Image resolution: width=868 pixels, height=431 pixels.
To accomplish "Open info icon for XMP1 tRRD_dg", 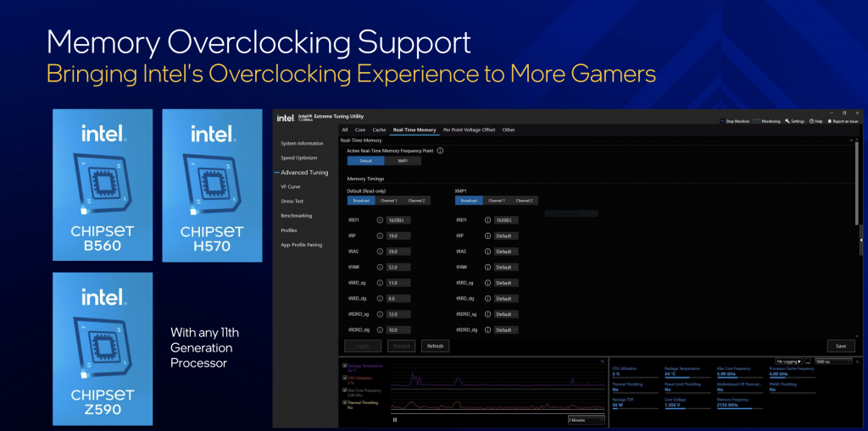I will click(487, 298).
